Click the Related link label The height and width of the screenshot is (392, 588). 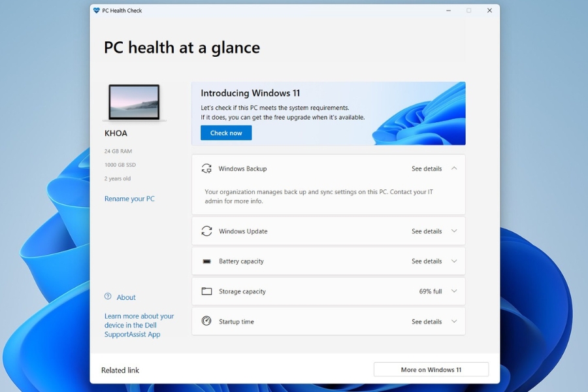click(120, 370)
